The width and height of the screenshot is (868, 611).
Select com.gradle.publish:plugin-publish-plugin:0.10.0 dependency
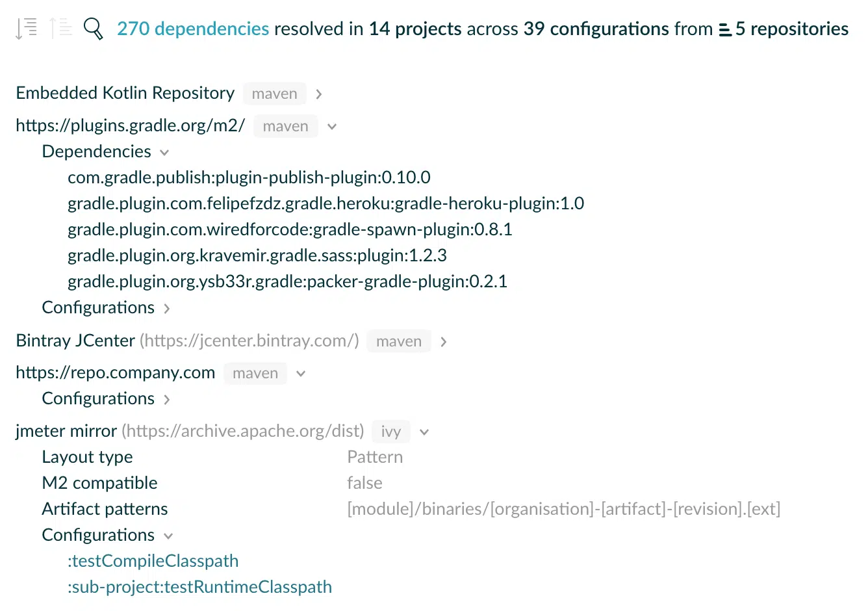coord(249,177)
